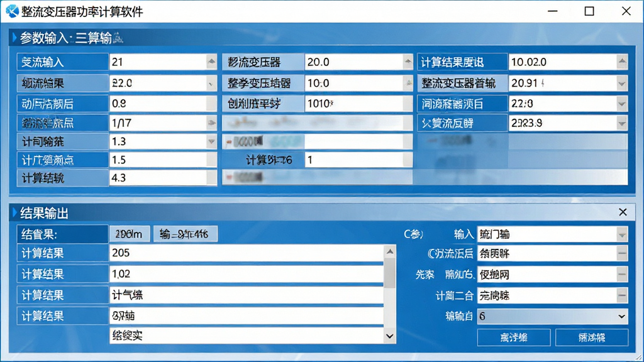Open the dropdown on the third right-hand combo box
This screenshot has height=362, width=644.
point(622,274)
